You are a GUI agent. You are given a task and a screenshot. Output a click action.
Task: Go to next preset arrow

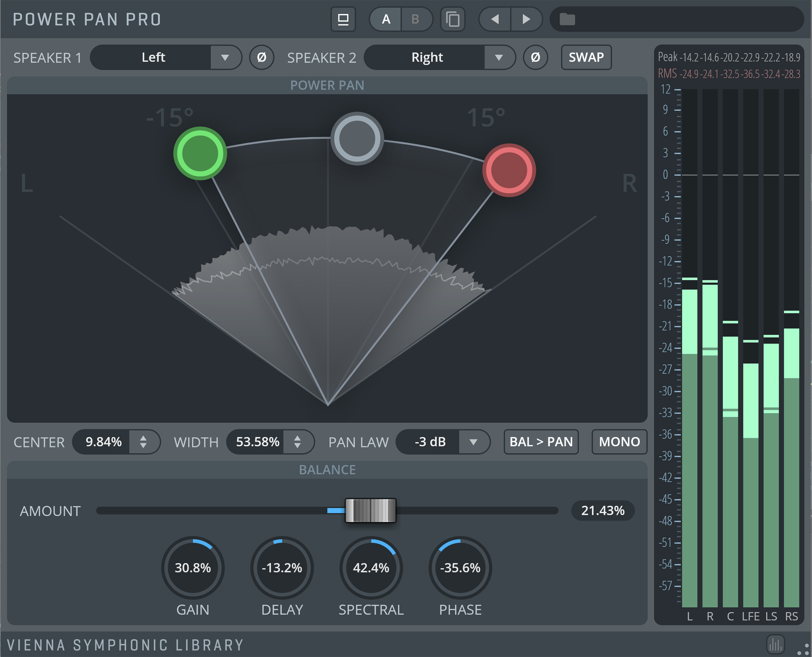pyautogui.click(x=526, y=19)
